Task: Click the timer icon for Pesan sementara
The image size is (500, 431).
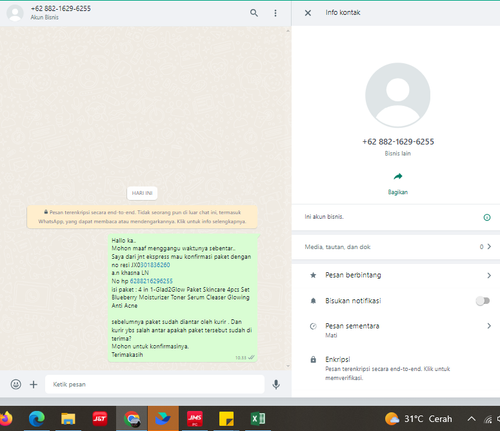Action: 313,326
